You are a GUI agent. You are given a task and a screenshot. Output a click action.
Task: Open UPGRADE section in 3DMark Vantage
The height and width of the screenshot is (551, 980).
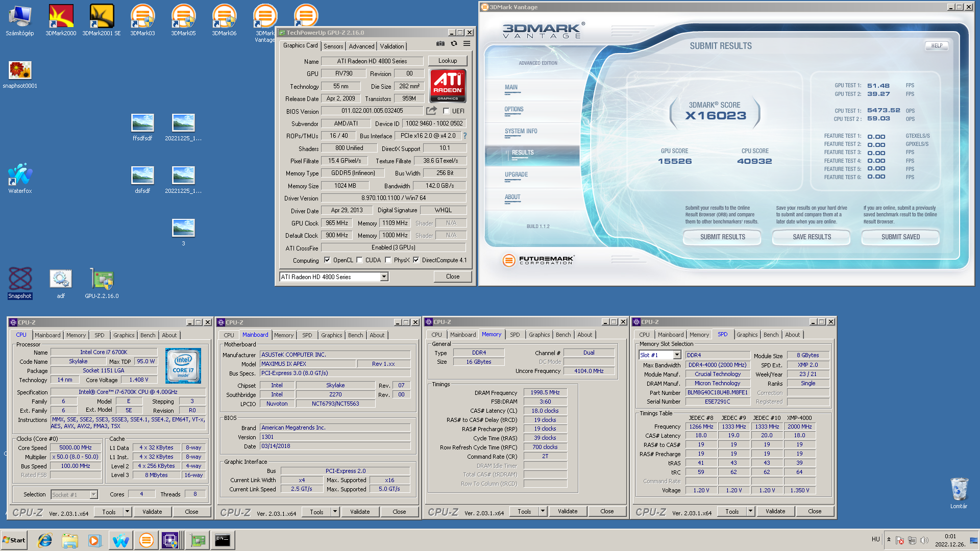coord(516,174)
